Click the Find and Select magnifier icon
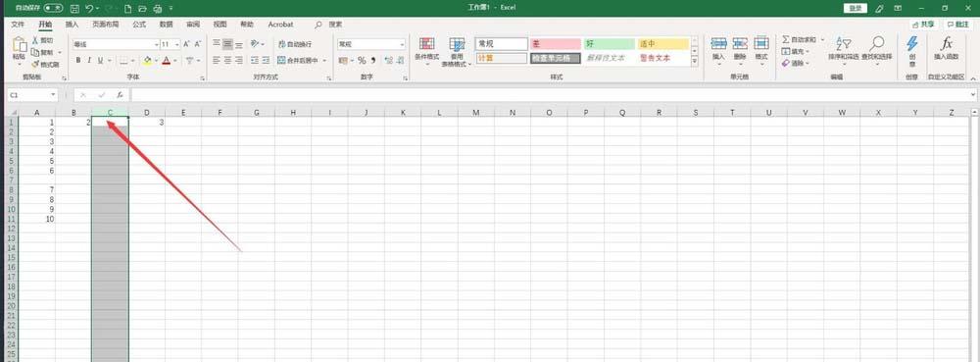This screenshot has height=362, width=980. pos(877,44)
